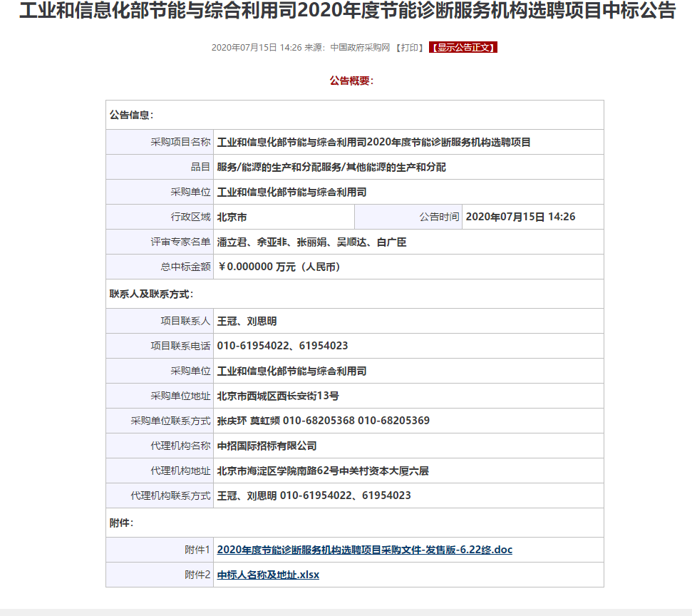Click the 公告时间 value in the table
Image resolution: width=692 pixels, height=616 pixels.
coord(520,217)
